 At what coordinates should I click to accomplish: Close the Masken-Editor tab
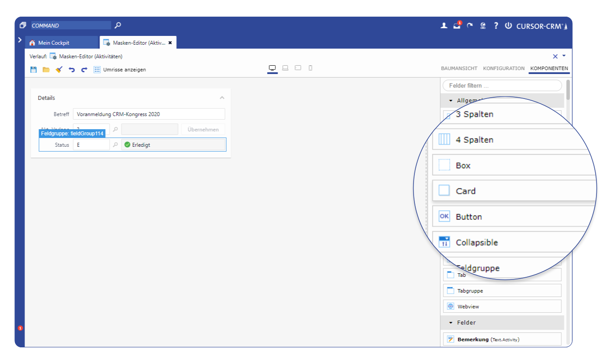pos(170,43)
